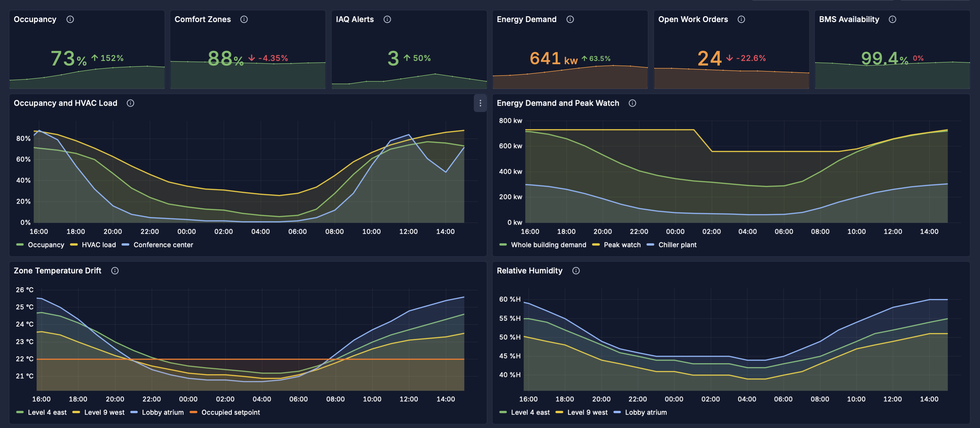The width and height of the screenshot is (980, 428).
Task: Click Energy Demand and Peak Watch title
Action: [x=558, y=103]
